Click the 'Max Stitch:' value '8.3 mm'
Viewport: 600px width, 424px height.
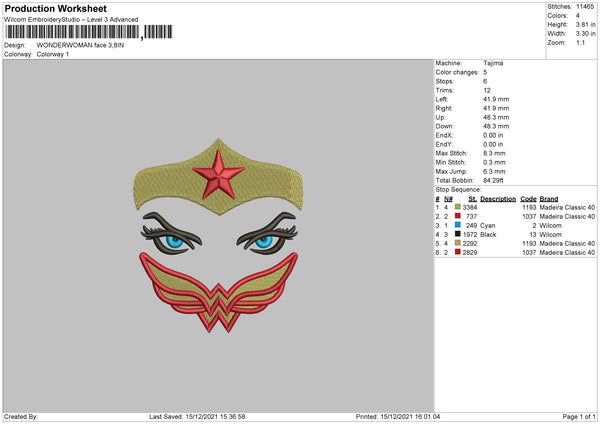[x=494, y=153]
